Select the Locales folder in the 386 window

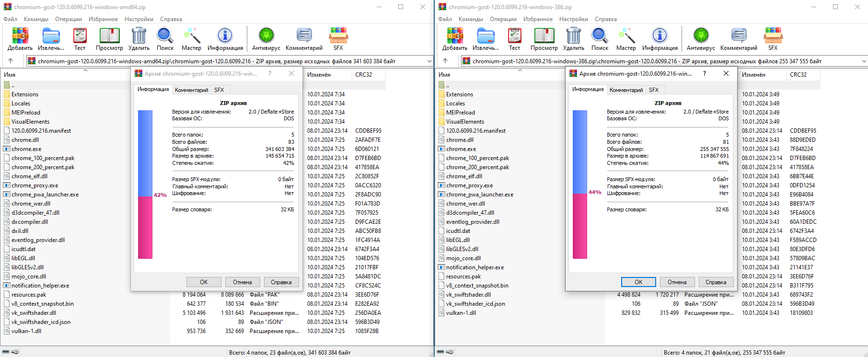(x=455, y=104)
